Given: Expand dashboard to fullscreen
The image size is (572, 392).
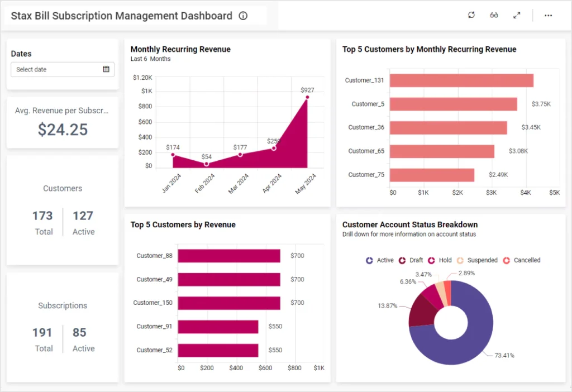Looking at the screenshot, I should (517, 15).
